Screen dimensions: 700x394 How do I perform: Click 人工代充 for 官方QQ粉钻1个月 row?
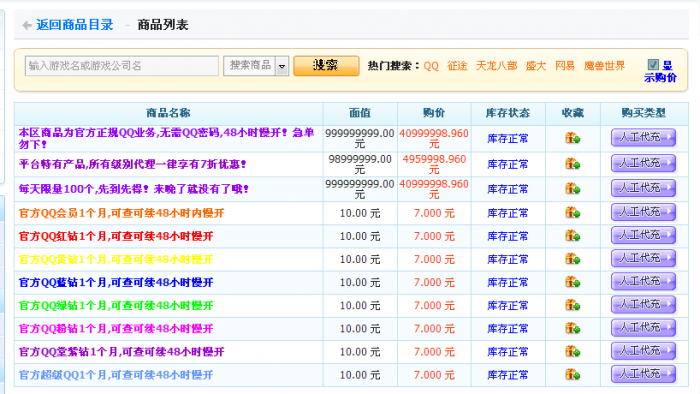pos(643,328)
